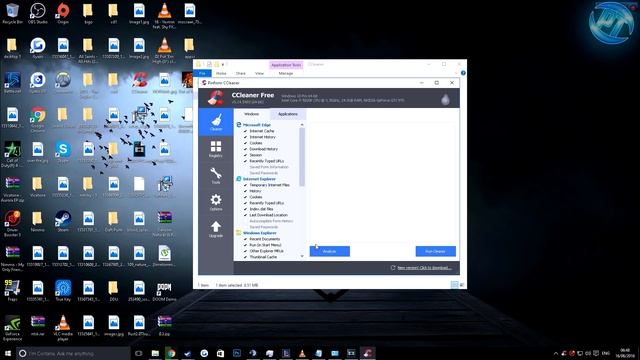Open CCleaner desktop shortcut icon
This screenshot has width=640, height=360.
(x=139, y=83)
